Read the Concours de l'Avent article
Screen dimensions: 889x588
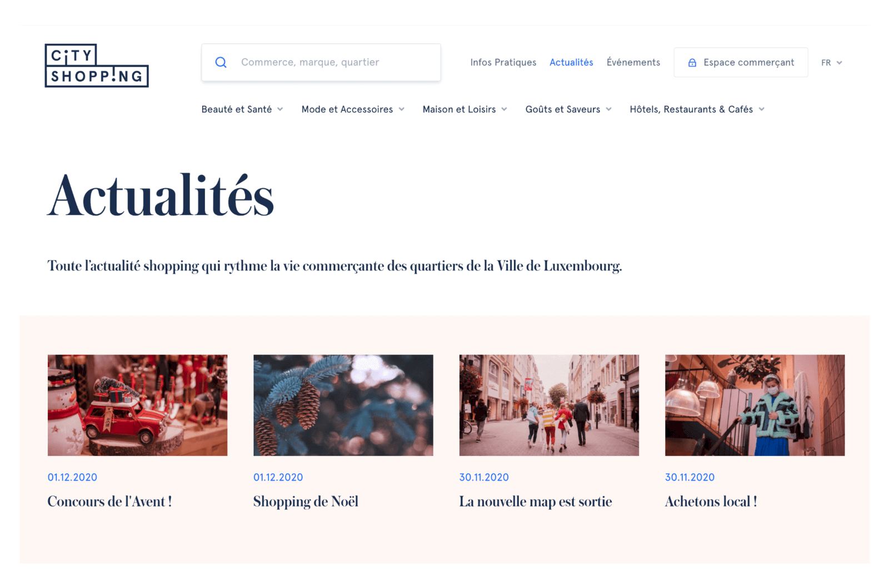click(x=109, y=501)
